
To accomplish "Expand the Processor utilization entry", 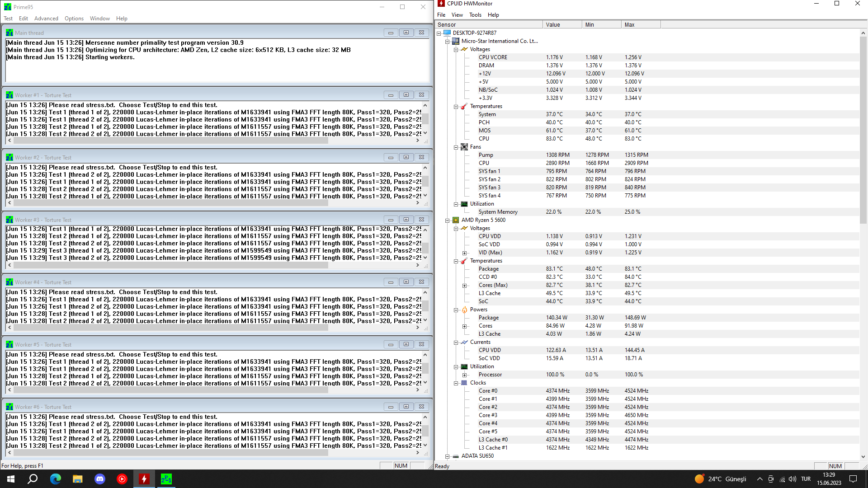I will 464,375.
